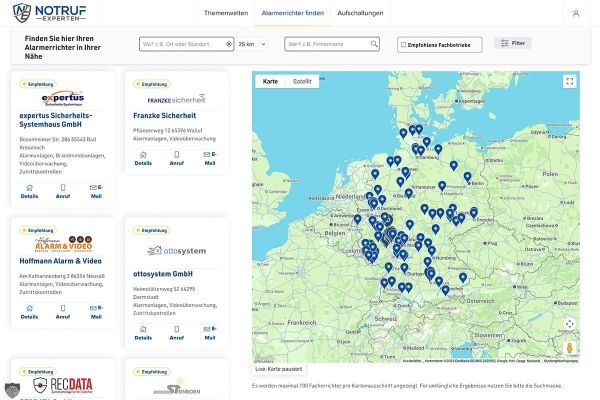Click the Street View pegman icon
Image resolution: width=600 pixels, height=400 pixels.
click(569, 346)
